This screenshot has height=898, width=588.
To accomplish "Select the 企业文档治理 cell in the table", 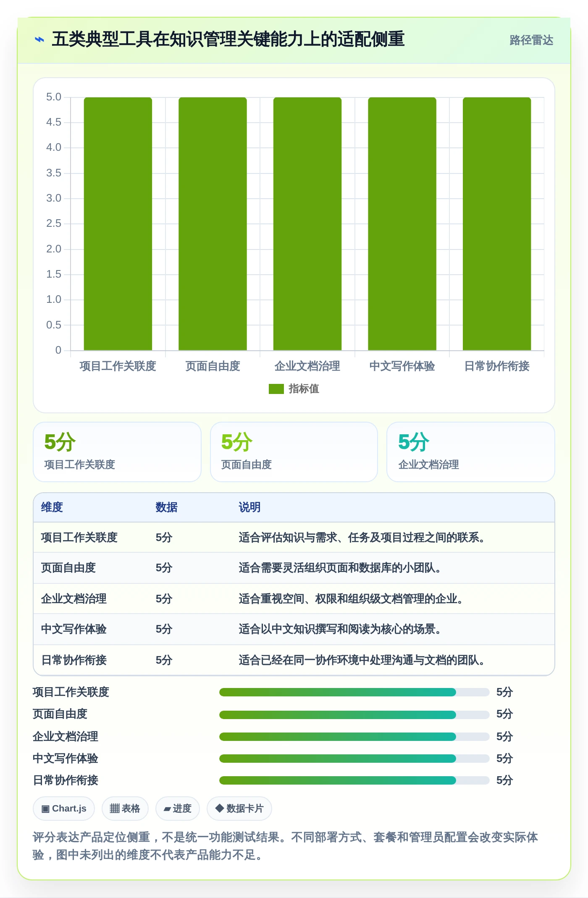I will 74,599.
